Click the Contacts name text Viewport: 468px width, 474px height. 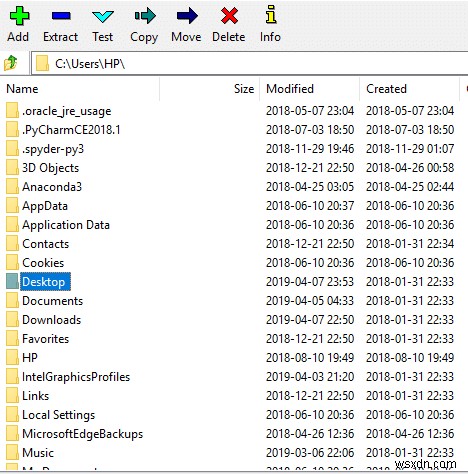pos(46,244)
